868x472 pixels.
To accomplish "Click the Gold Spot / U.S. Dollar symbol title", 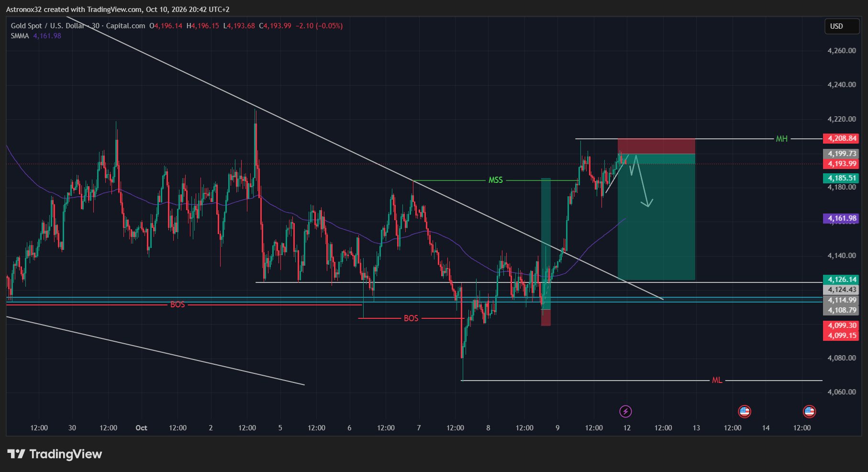I will click(x=48, y=26).
